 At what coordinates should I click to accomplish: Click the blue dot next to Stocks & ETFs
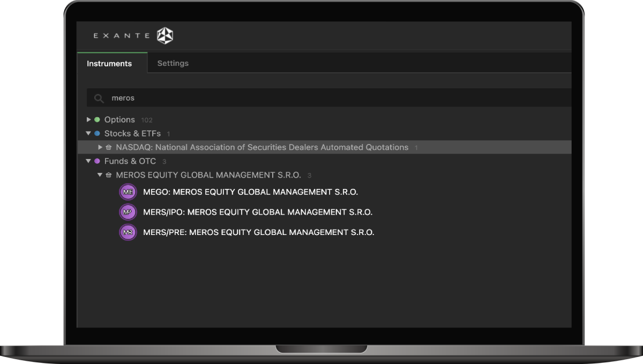97,133
